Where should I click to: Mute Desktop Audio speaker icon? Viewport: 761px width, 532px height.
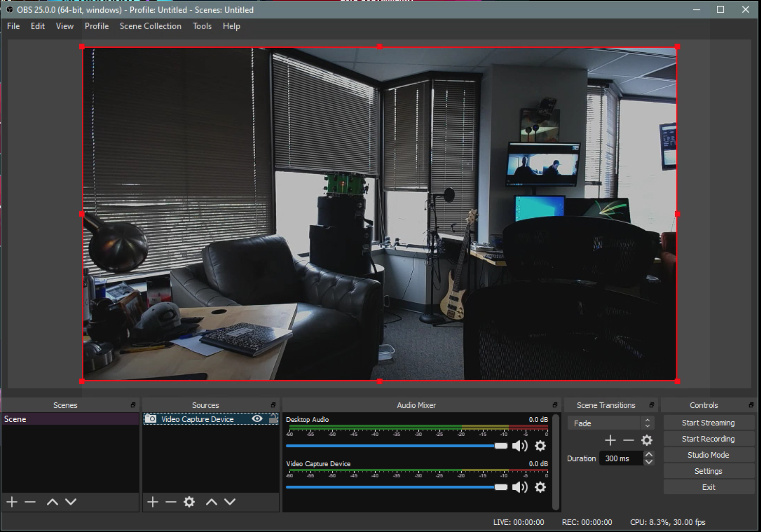519,446
